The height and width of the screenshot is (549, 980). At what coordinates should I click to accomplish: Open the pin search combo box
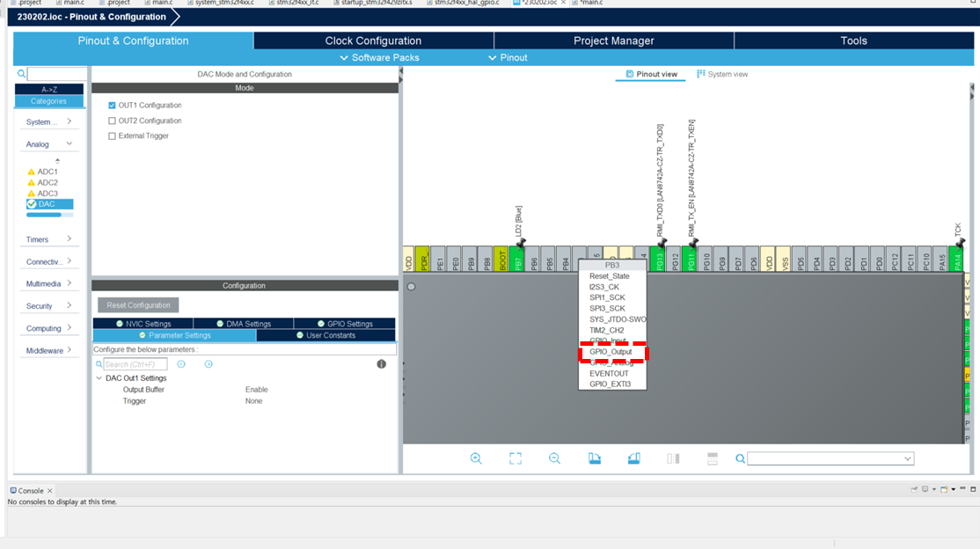click(830, 458)
